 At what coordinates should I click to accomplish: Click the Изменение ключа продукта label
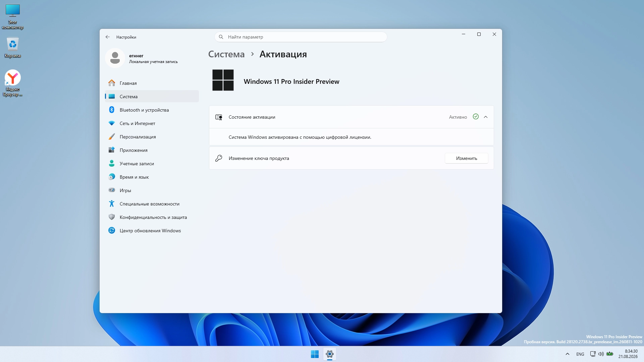[259, 158]
